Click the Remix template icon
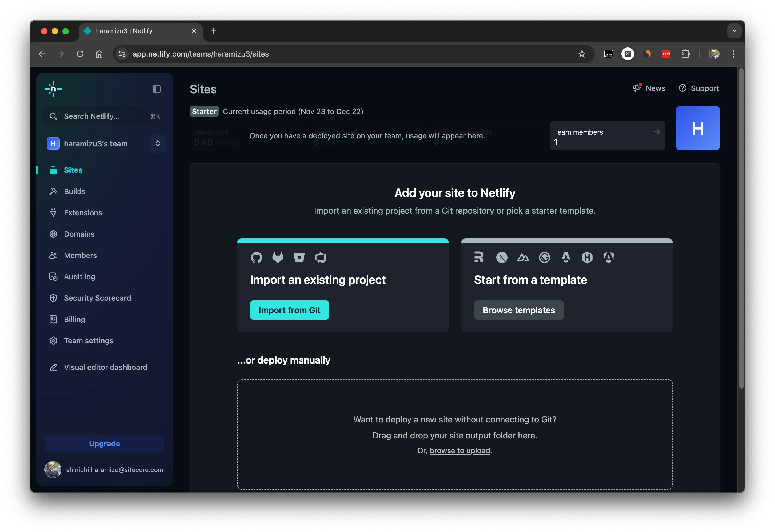Screen dimensions: 775x532 point(479,257)
